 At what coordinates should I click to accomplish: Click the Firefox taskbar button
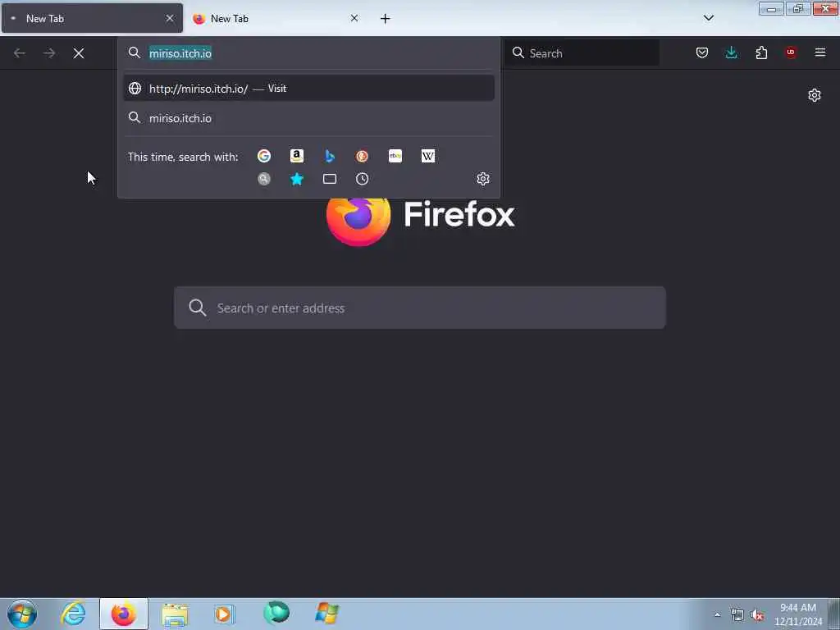(124, 614)
